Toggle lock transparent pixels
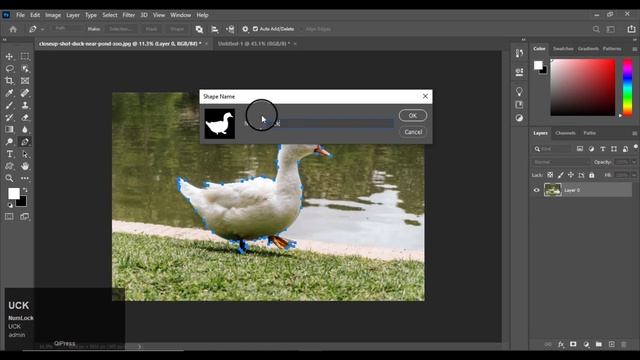The image size is (640, 360). (x=550, y=175)
